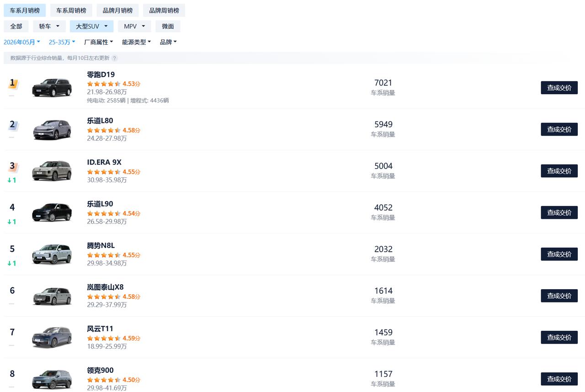585x392 pixels.
Task: Click the star rating of 零跑D19
Action: tap(104, 84)
